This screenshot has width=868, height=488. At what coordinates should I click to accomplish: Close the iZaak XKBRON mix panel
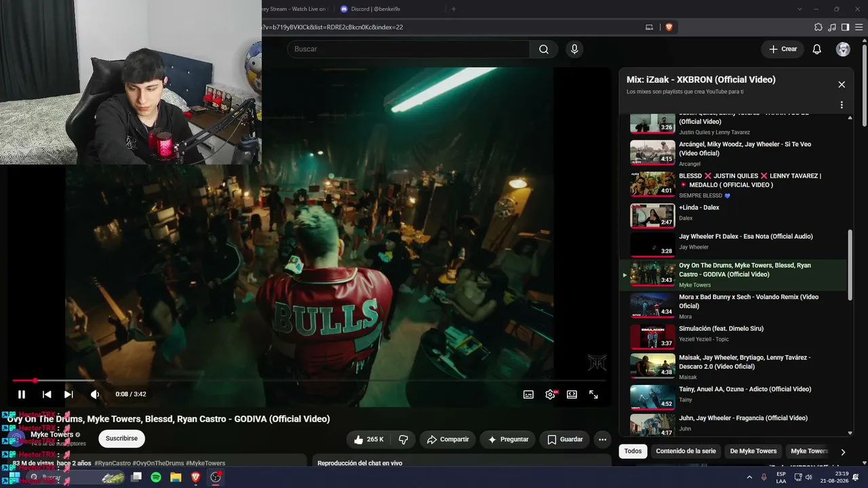(x=842, y=85)
